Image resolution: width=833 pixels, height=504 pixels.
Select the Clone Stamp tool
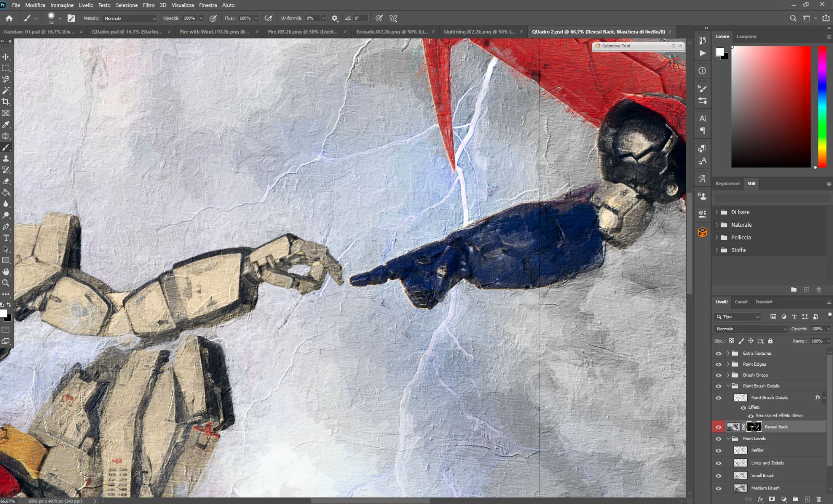pyautogui.click(x=6, y=159)
